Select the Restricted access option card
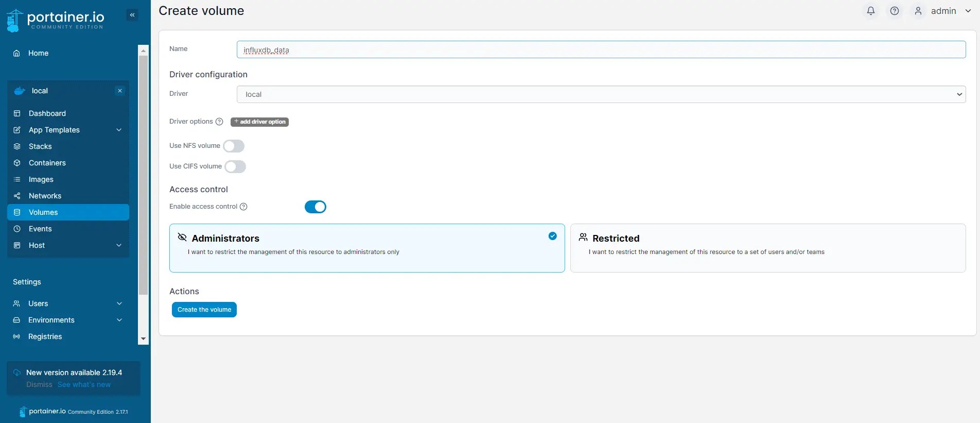980x423 pixels. click(x=768, y=248)
